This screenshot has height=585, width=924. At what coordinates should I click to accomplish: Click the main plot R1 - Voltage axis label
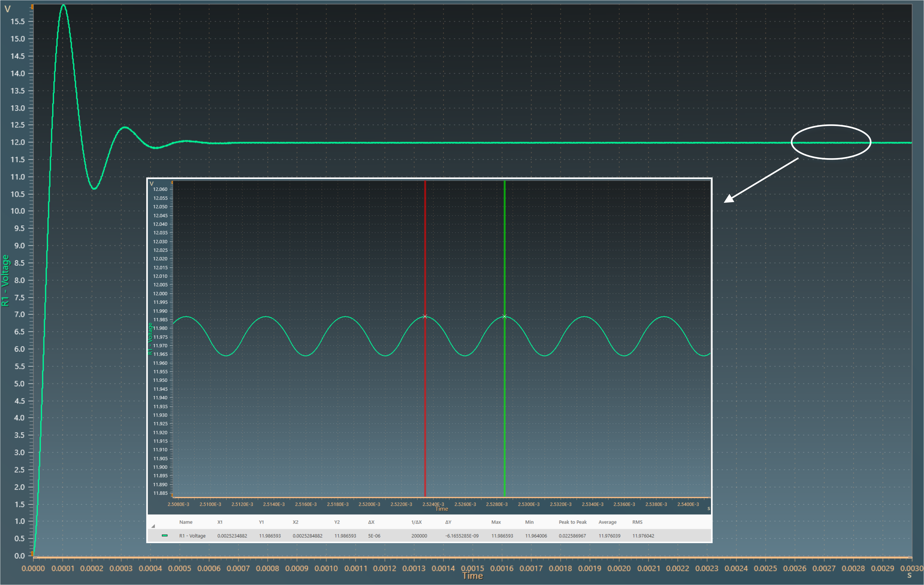5,280
